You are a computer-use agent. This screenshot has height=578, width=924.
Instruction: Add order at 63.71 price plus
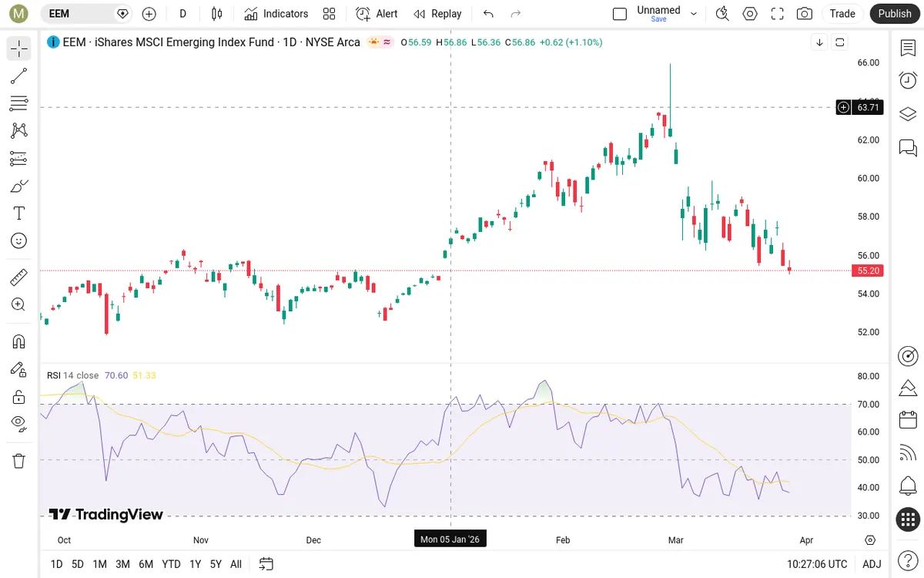[844, 107]
